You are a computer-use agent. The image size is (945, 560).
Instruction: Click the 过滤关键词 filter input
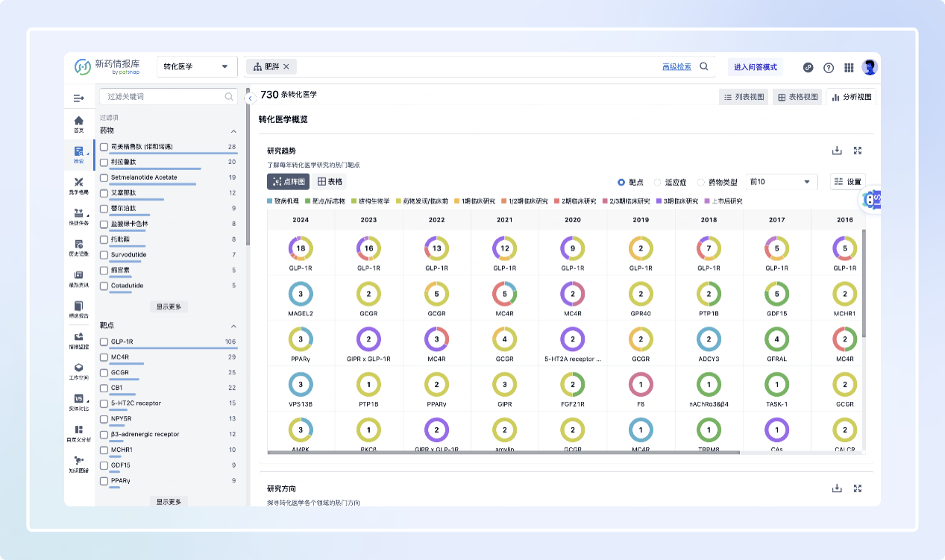click(x=168, y=96)
